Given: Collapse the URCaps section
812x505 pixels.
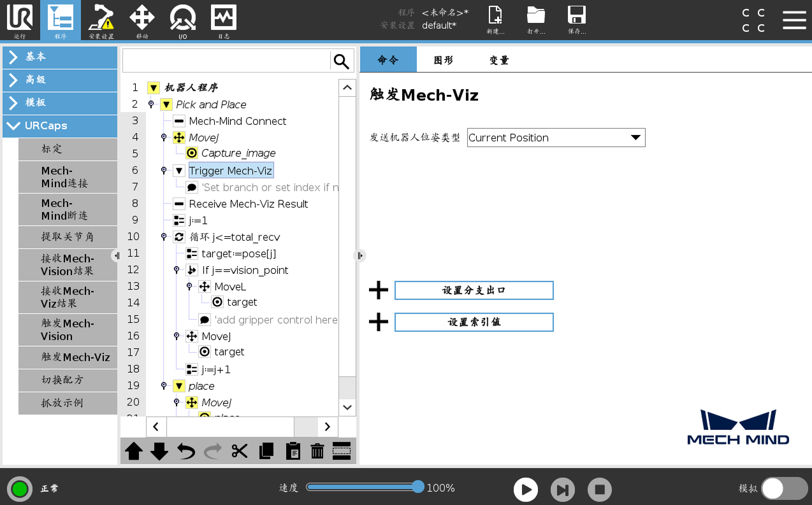Looking at the screenshot, I should click(60, 126).
